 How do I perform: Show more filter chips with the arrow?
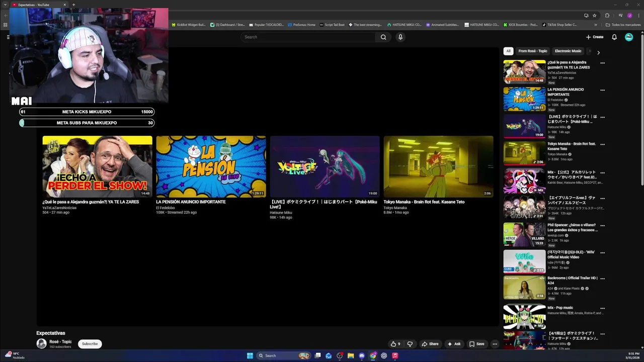coord(598,52)
